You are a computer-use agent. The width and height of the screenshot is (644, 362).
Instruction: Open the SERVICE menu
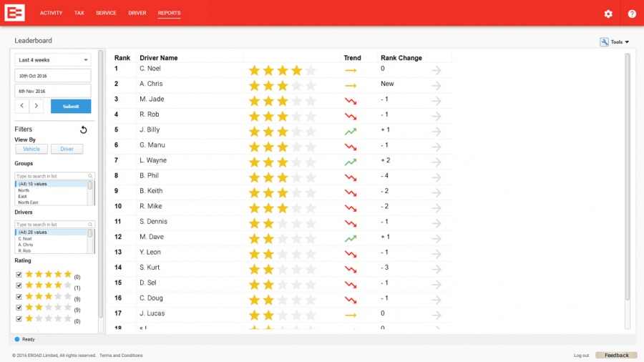(106, 13)
